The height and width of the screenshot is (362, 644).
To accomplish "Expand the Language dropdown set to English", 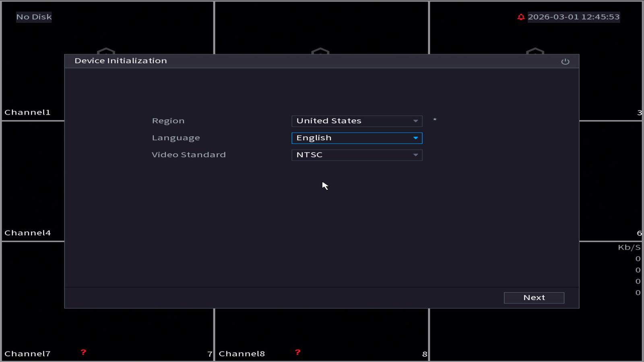I will click(357, 138).
